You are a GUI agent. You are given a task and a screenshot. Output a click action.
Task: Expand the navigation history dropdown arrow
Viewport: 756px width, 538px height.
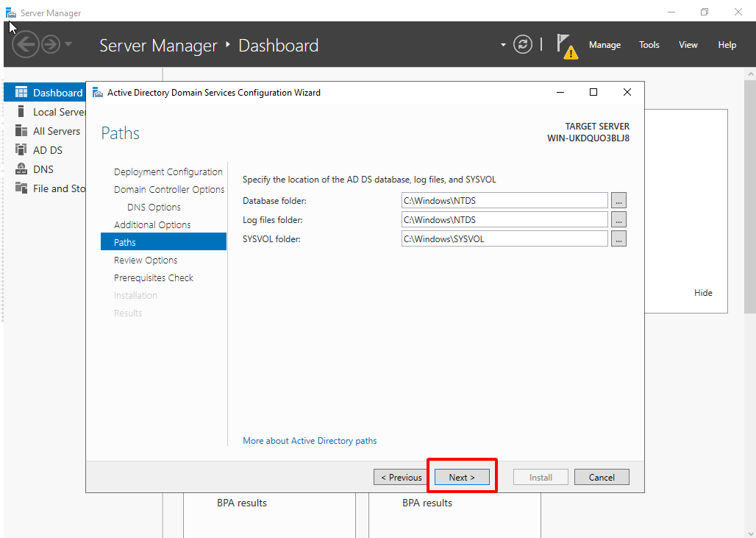click(68, 45)
